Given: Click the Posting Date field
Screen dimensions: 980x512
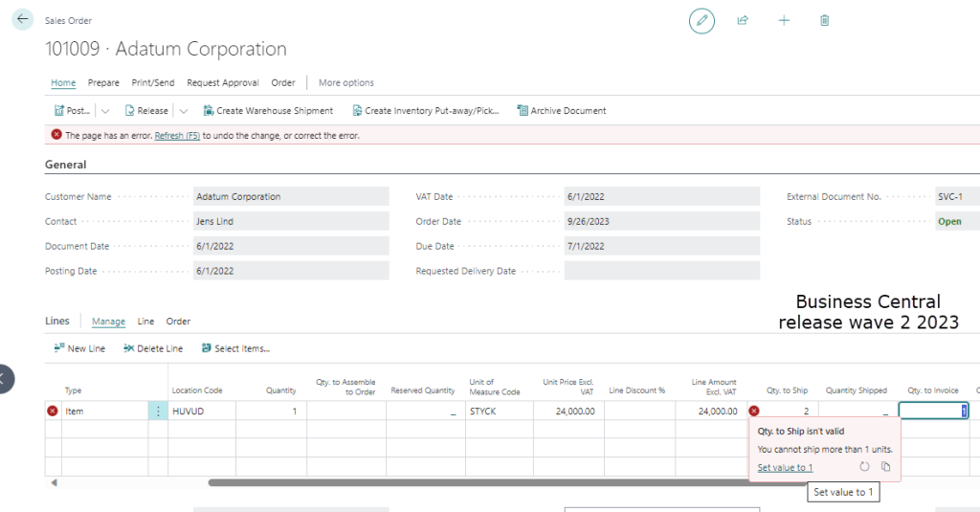Looking at the screenshot, I should (x=291, y=271).
